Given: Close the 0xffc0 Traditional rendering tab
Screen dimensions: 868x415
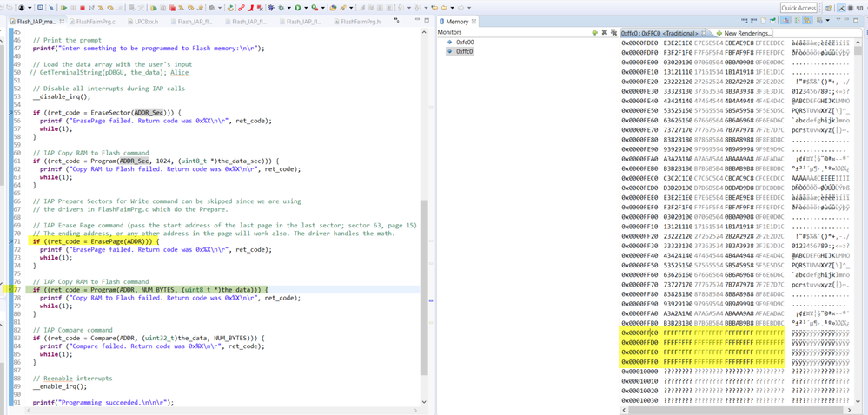Looking at the screenshot, I should tap(704, 33).
